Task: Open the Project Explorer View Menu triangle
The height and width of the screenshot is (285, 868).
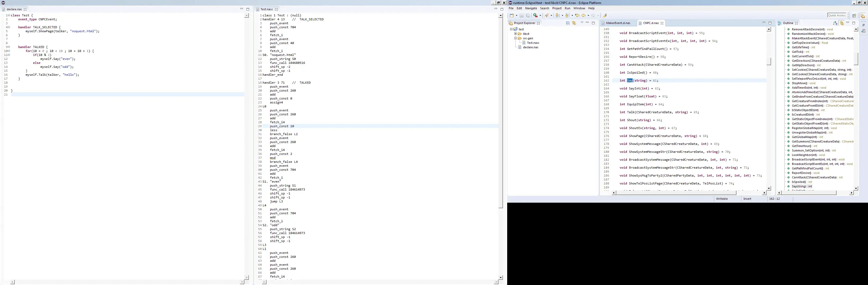Action: tap(582, 22)
